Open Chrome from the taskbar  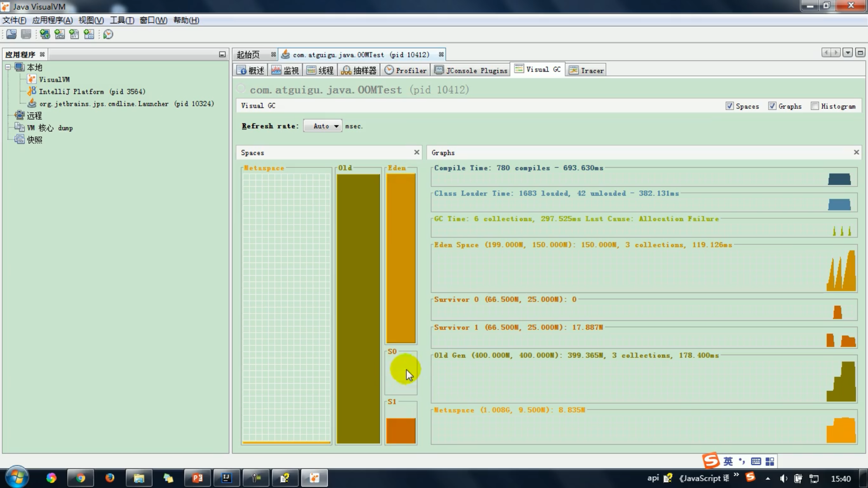tap(80, 478)
